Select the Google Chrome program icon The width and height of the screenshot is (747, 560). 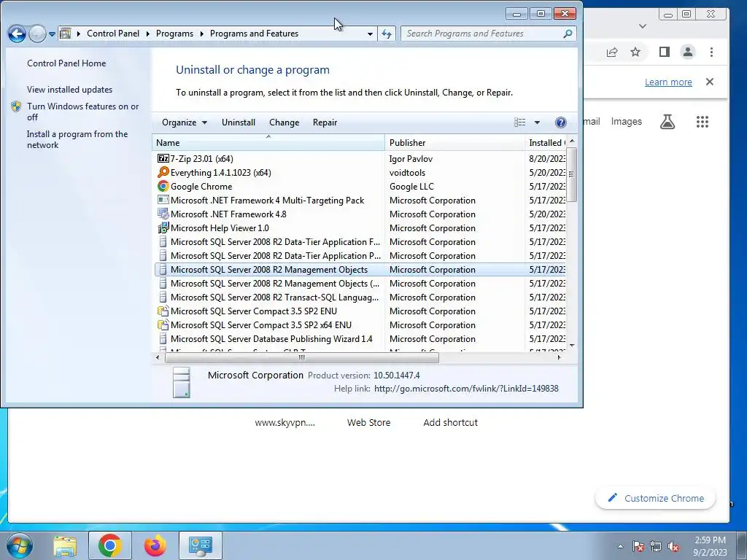(x=163, y=186)
